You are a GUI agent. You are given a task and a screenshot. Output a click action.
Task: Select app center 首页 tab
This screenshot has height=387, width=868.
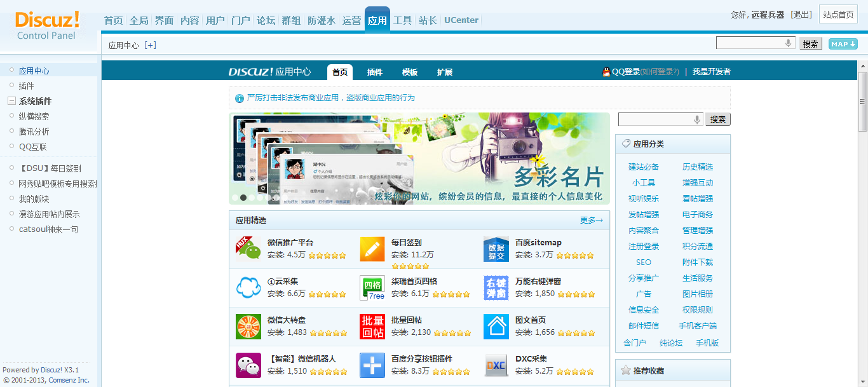click(340, 72)
